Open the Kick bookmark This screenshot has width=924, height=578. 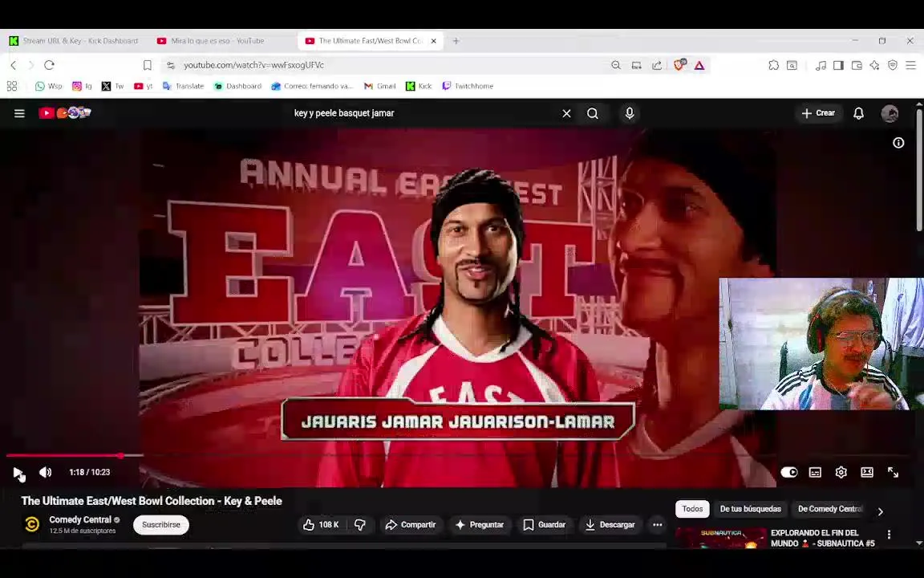tap(419, 86)
